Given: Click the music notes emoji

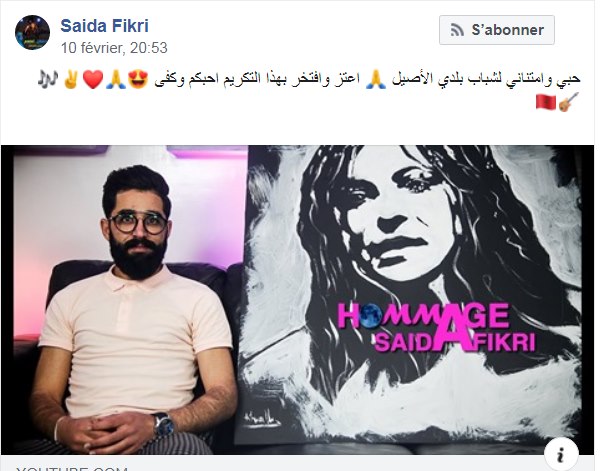Looking at the screenshot, I should point(48,79).
